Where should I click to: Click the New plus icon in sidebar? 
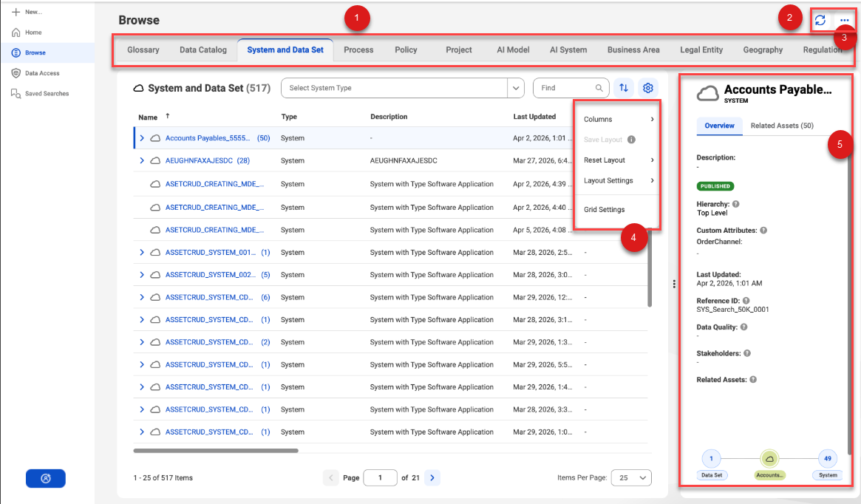click(x=16, y=12)
